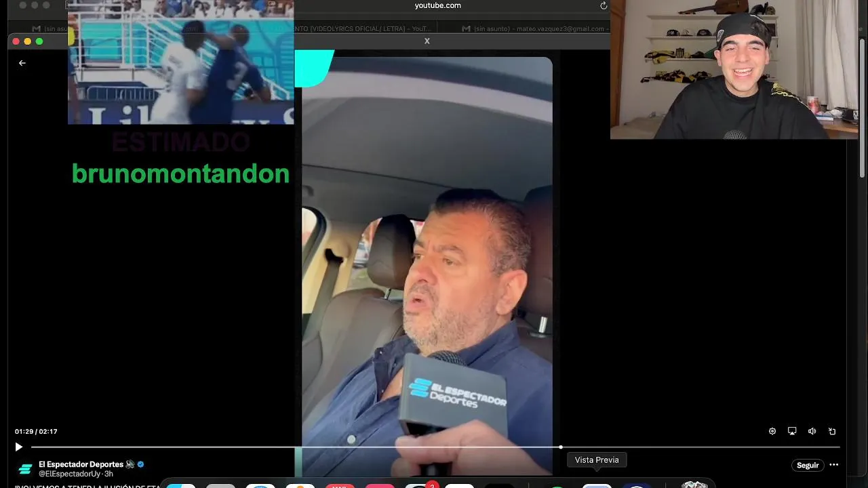The width and height of the screenshot is (868, 488).
Task: Expand the video with the fullscreen icon
Action: coord(832,431)
